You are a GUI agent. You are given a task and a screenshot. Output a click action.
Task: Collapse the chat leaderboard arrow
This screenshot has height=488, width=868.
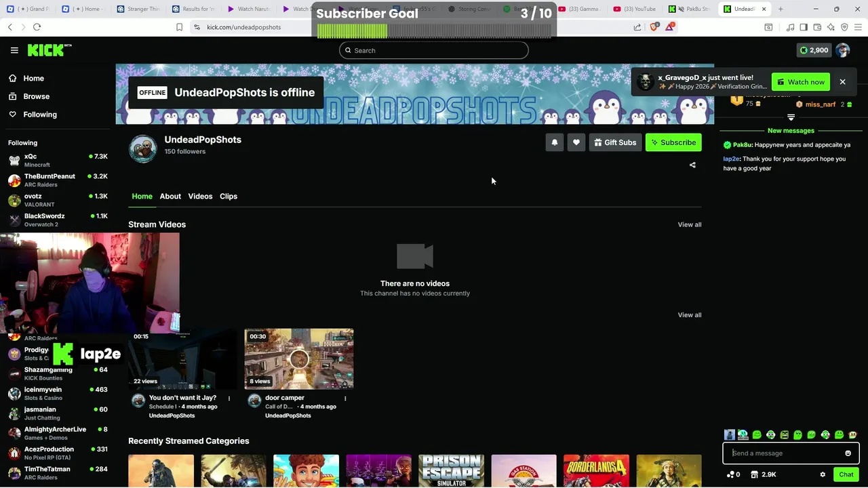click(791, 117)
